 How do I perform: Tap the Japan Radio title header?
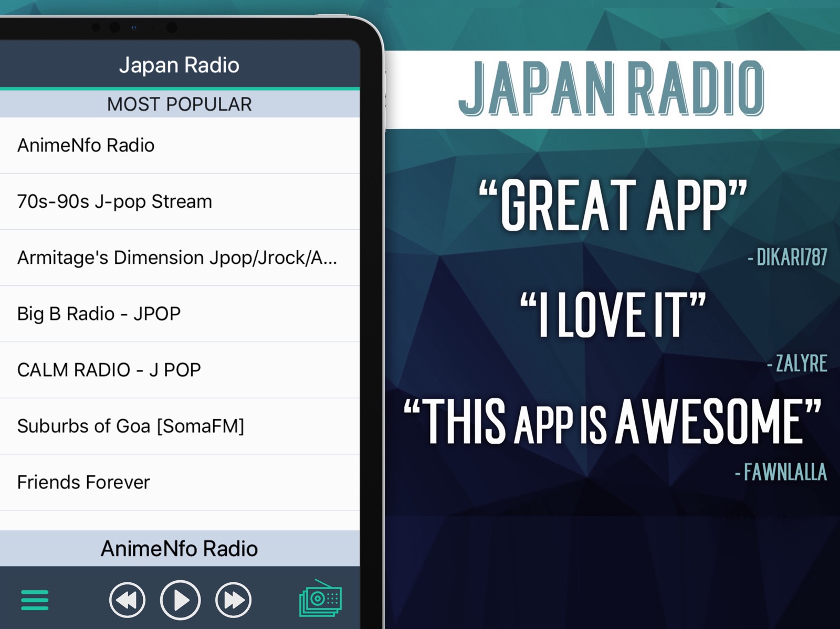(x=180, y=65)
